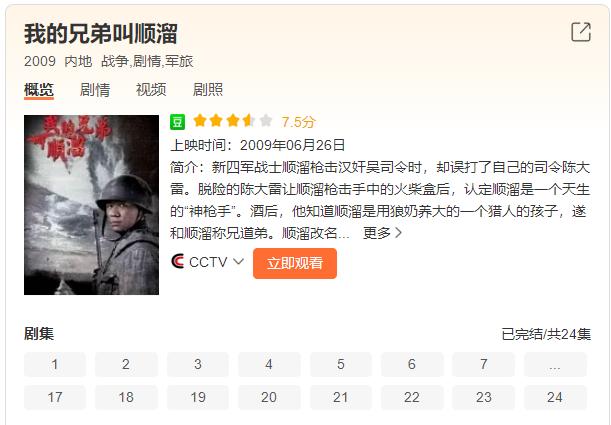
Task: Select episode 17
Action: (x=55, y=398)
